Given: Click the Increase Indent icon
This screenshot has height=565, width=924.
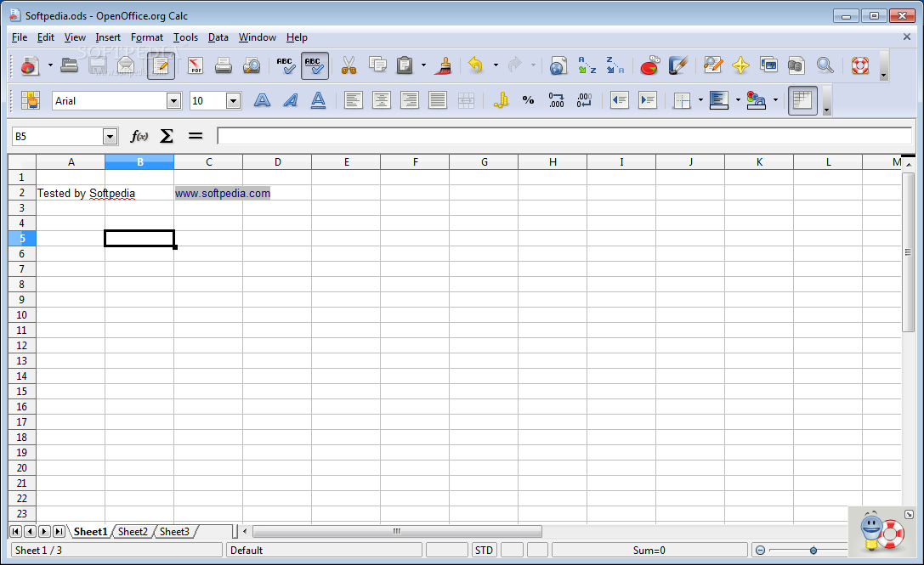Looking at the screenshot, I should 648,101.
